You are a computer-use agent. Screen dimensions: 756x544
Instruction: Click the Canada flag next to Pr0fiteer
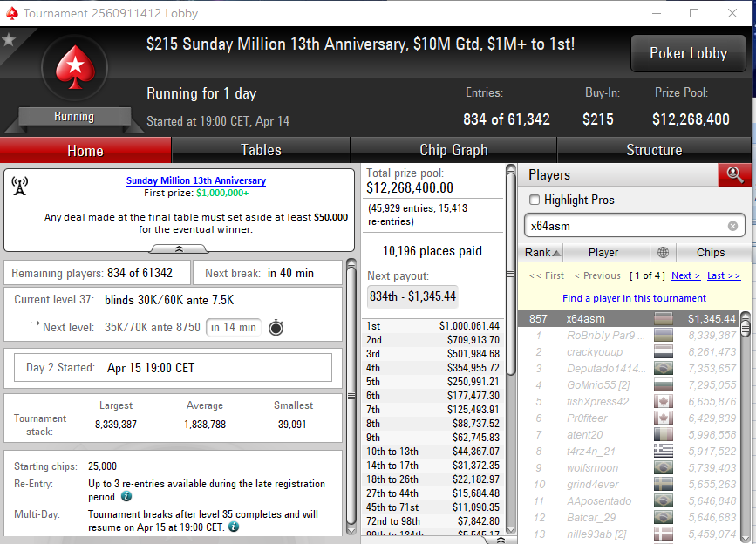pyautogui.click(x=664, y=418)
